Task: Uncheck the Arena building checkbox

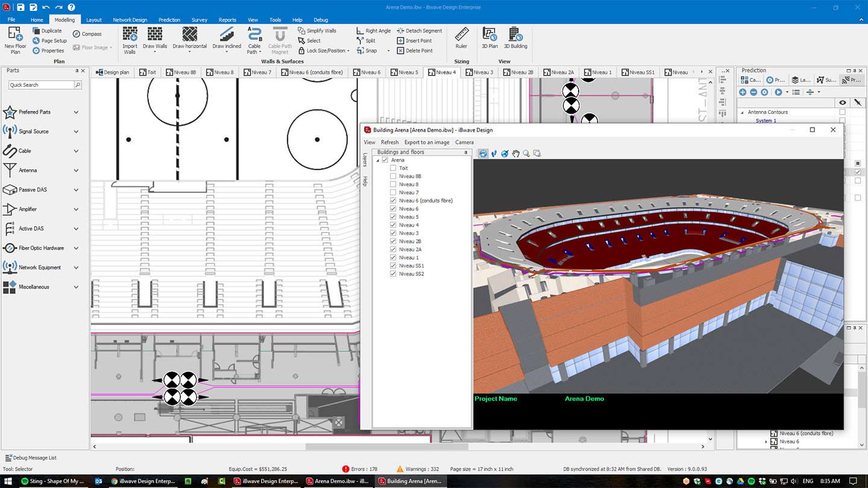Action: 385,160
